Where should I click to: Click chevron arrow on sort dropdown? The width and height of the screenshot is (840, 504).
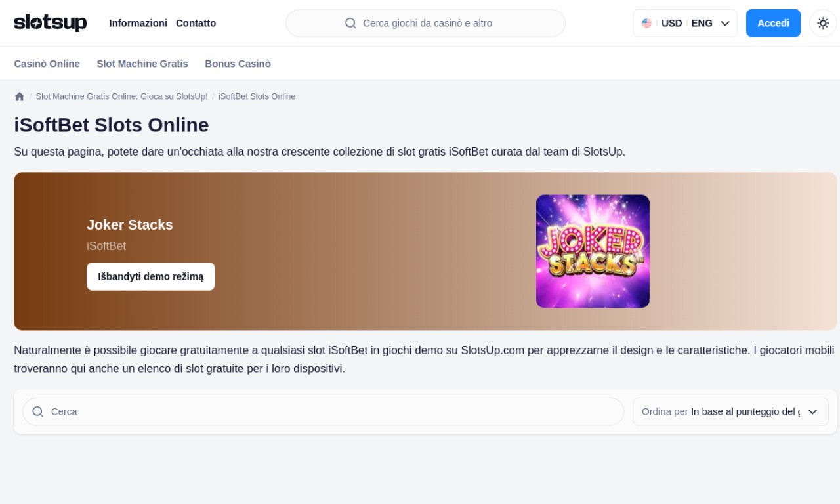(x=812, y=411)
